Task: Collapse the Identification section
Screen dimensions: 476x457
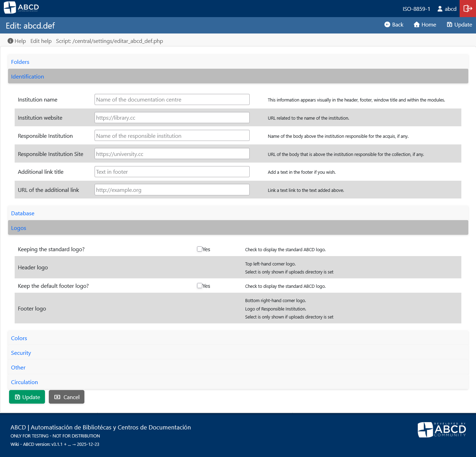Action: click(x=28, y=76)
